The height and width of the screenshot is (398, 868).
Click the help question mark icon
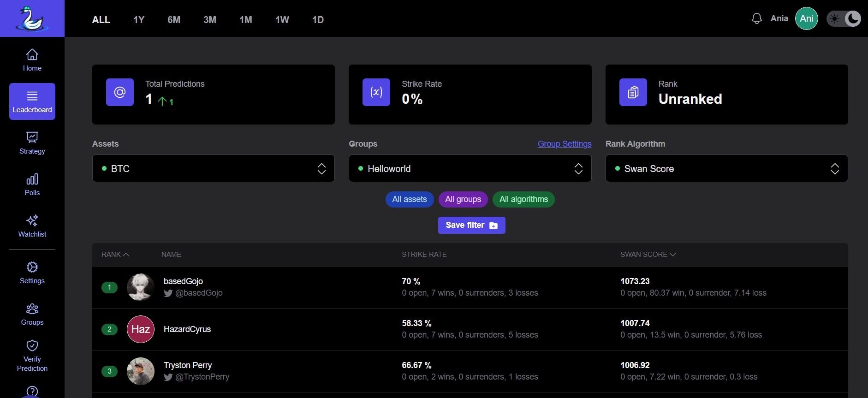32,392
